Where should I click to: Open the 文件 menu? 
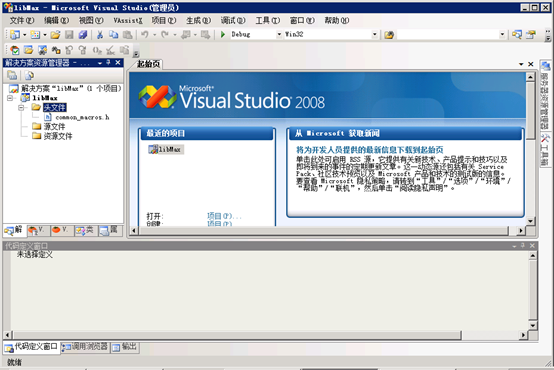click(22, 20)
